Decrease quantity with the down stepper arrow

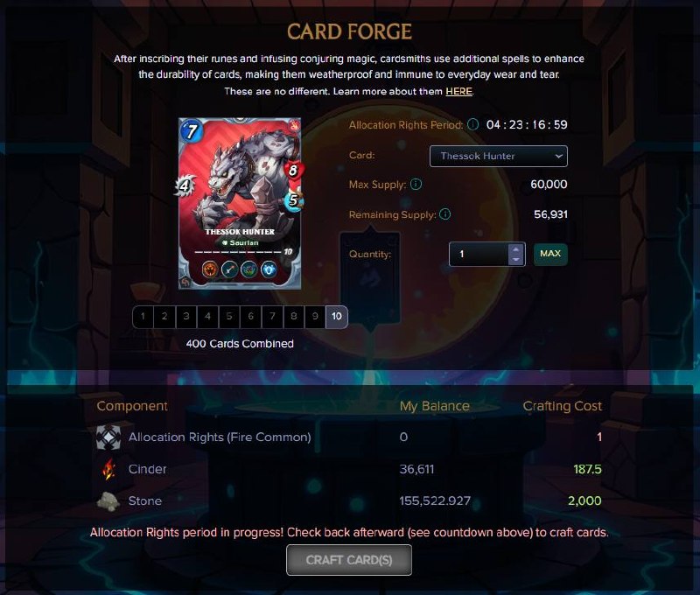[x=516, y=259]
